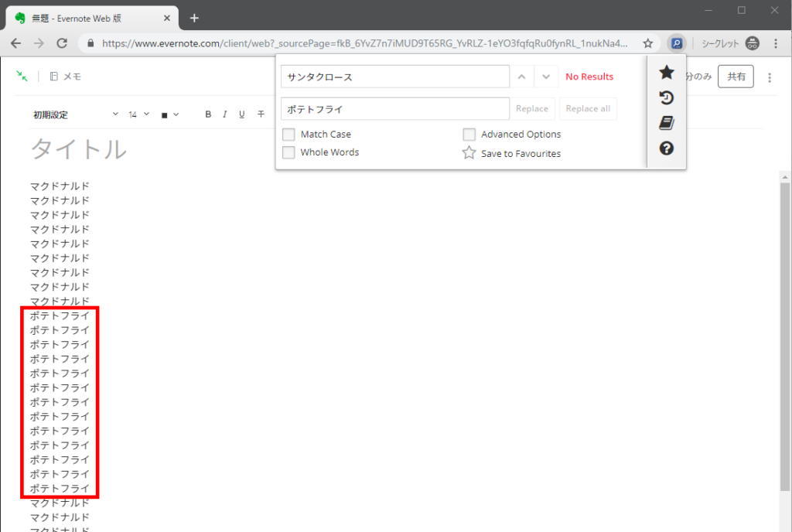Go to next search result
792x532 pixels.
coord(546,77)
